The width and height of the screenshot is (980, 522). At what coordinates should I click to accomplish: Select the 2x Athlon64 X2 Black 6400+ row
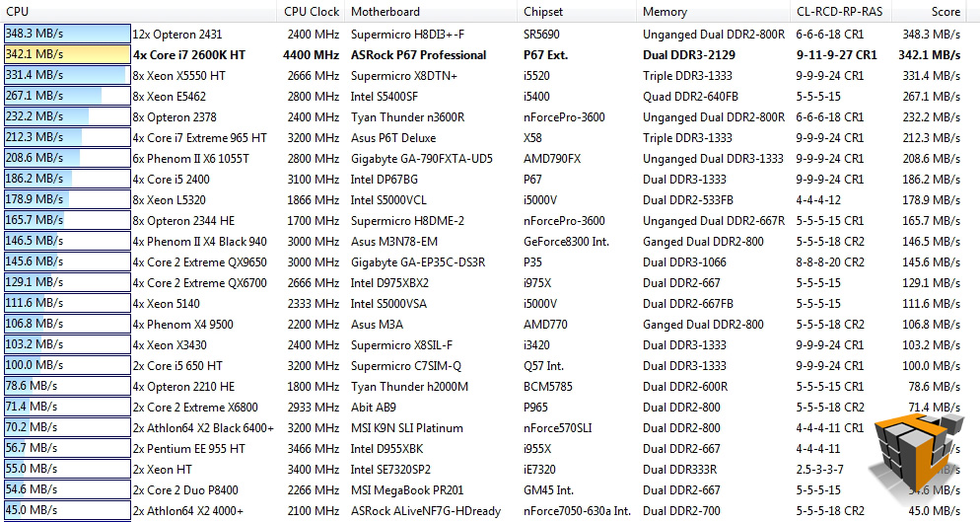pos(490,427)
